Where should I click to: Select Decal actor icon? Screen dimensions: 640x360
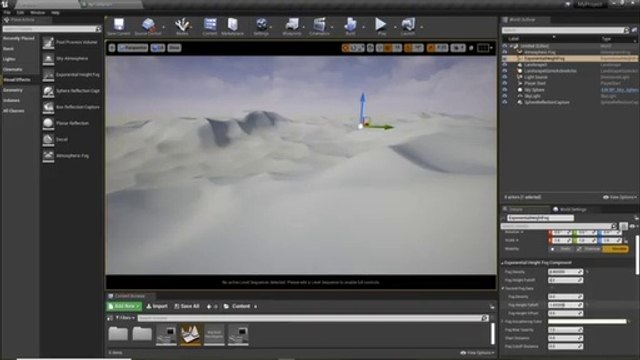click(48, 140)
